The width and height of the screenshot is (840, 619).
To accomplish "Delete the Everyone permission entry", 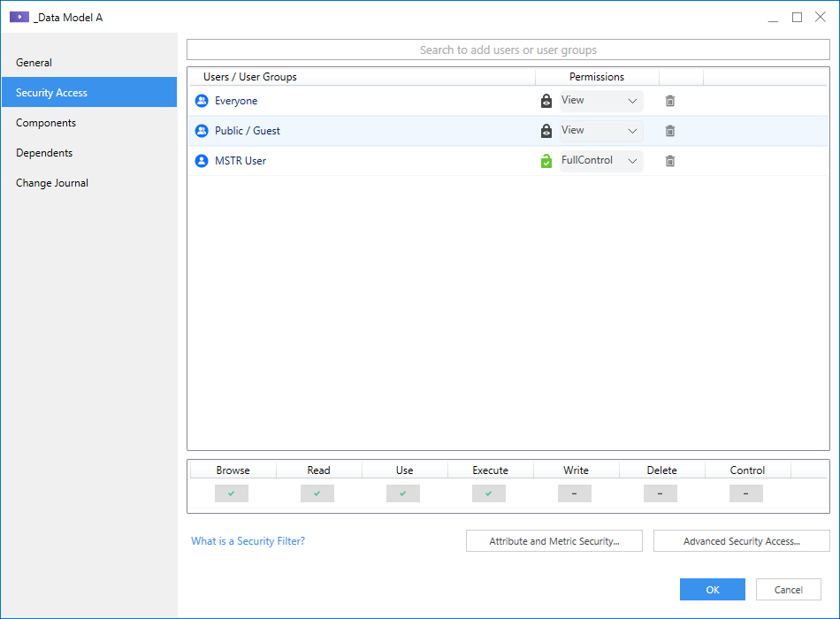I will tap(670, 101).
